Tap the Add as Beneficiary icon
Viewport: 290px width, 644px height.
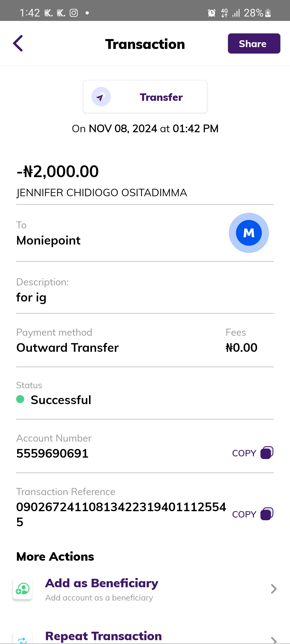pyautogui.click(x=23, y=588)
